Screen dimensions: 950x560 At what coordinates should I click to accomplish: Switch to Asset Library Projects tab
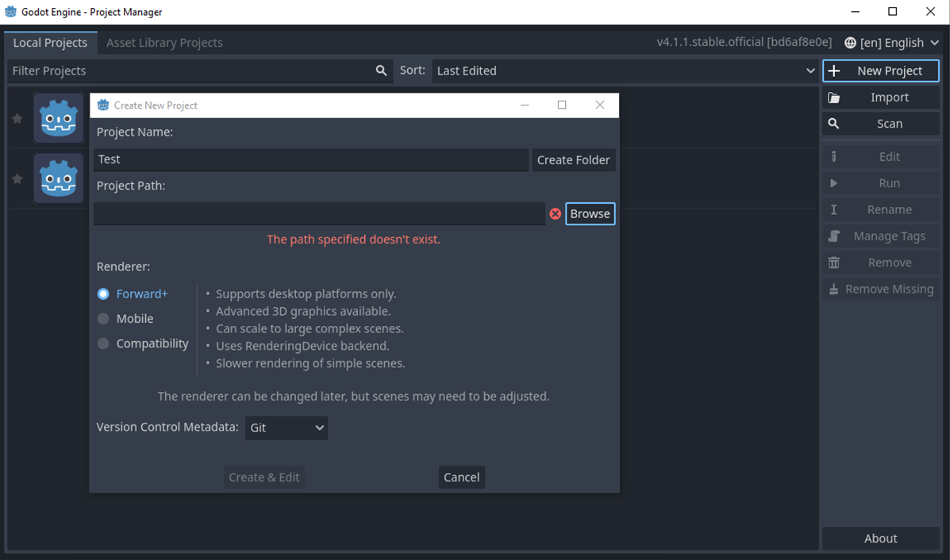[x=165, y=43]
